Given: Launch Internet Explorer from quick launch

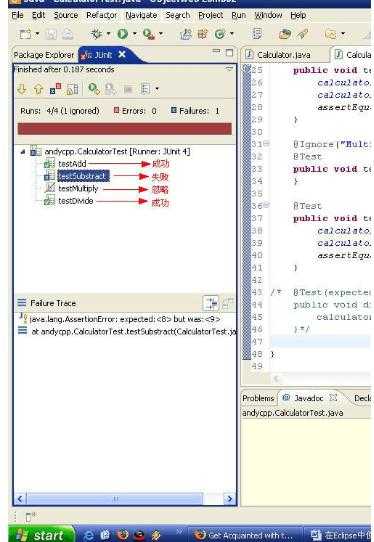Looking at the screenshot, I should click(x=89, y=535).
